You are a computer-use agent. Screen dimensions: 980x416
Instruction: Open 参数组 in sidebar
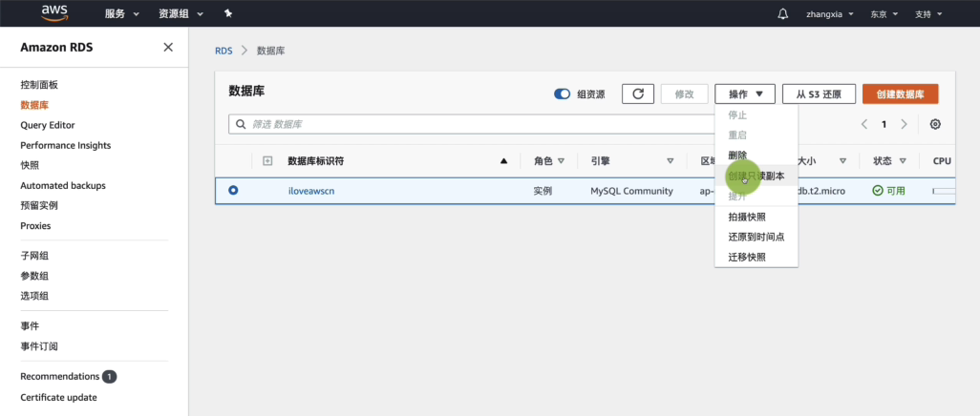point(34,276)
